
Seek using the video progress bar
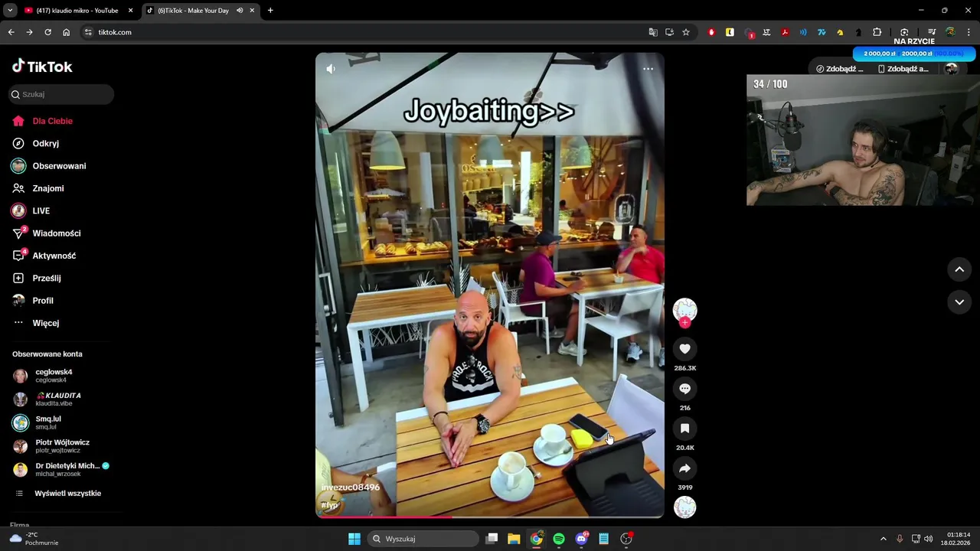coord(490,517)
